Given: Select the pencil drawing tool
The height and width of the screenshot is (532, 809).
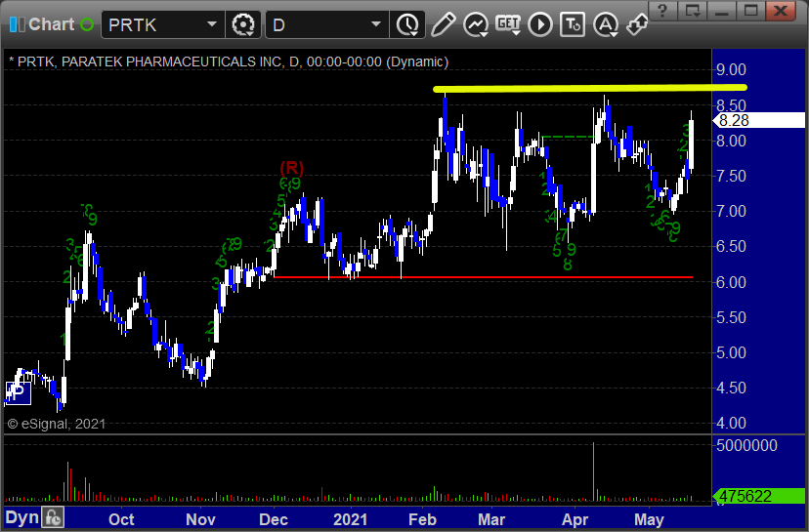Looking at the screenshot, I should (443, 24).
